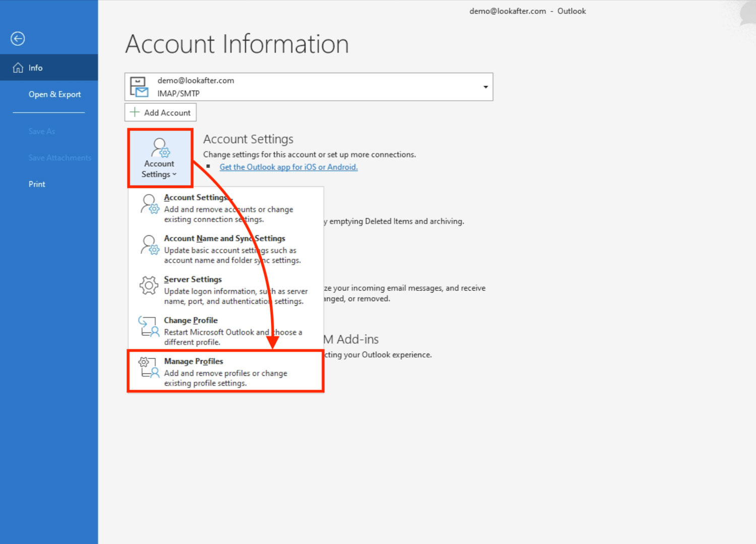Click the Account Name and Sync Settings icon
The width and height of the screenshot is (756, 544).
pos(149,245)
